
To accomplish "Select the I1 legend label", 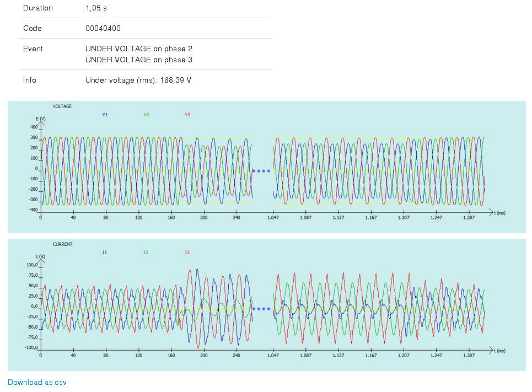I will pos(105,253).
